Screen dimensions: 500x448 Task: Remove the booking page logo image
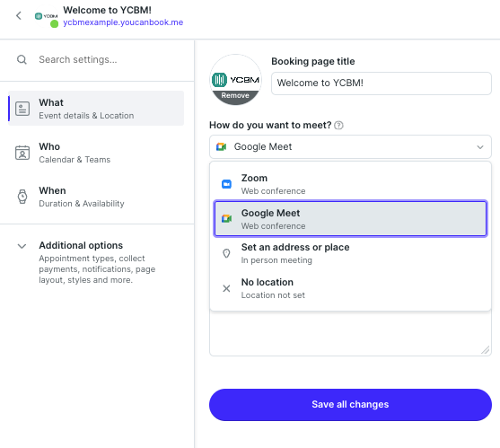click(235, 95)
